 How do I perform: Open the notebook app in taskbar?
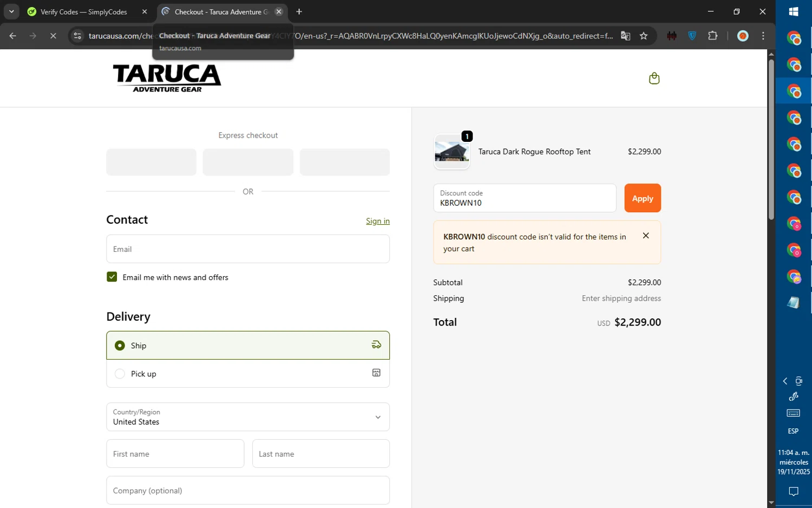click(794, 303)
